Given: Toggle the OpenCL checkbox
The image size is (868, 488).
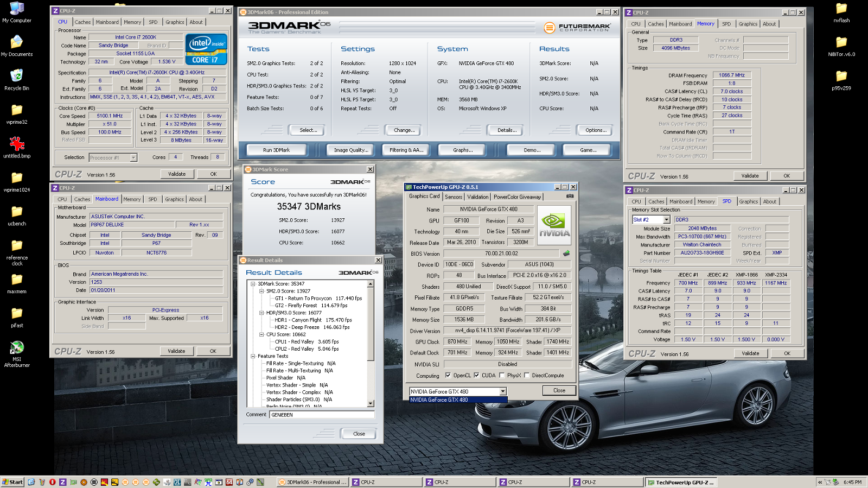Looking at the screenshot, I should click(448, 375).
